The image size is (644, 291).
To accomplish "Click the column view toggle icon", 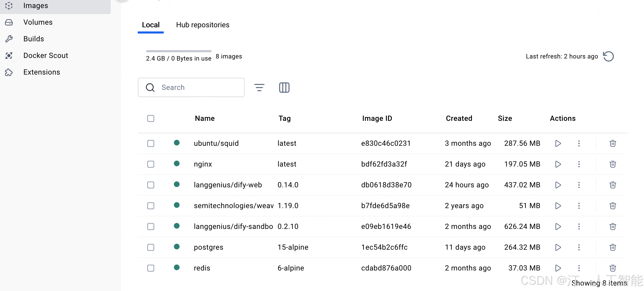I will (284, 87).
